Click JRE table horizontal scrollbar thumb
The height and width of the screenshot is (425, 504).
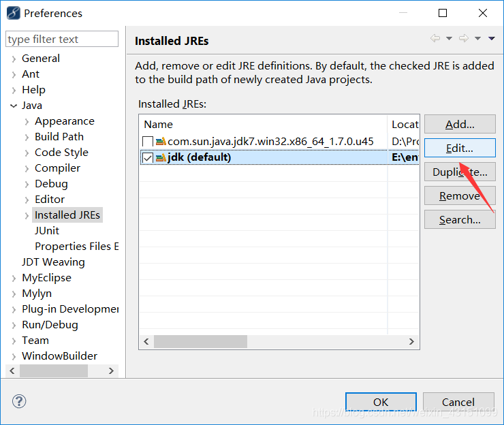coord(200,341)
